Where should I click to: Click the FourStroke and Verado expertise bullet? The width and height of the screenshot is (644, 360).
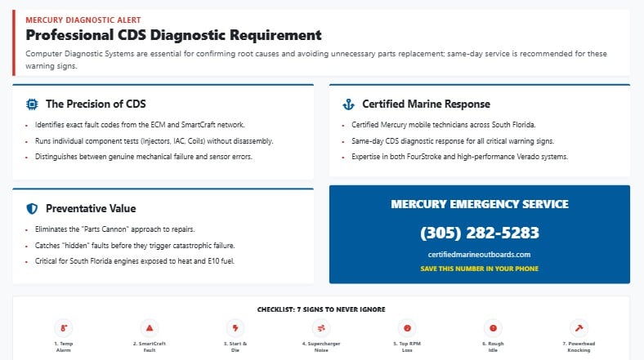(x=459, y=157)
